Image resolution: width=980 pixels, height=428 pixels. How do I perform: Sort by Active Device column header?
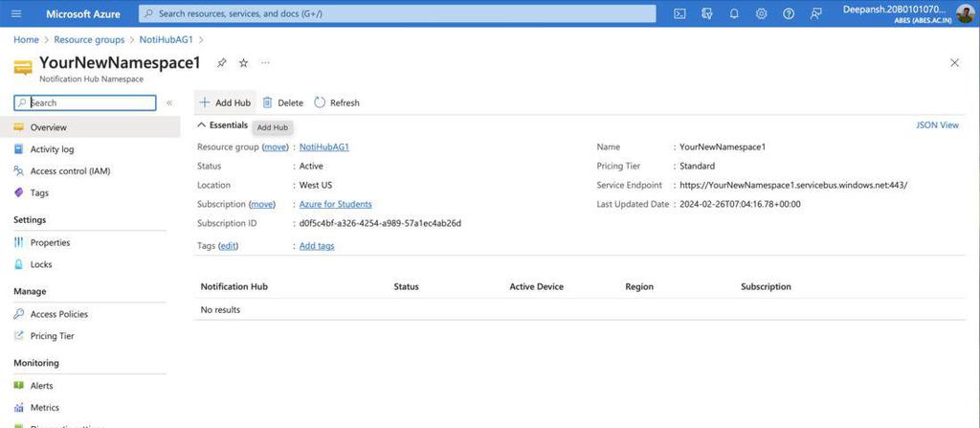point(536,286)
